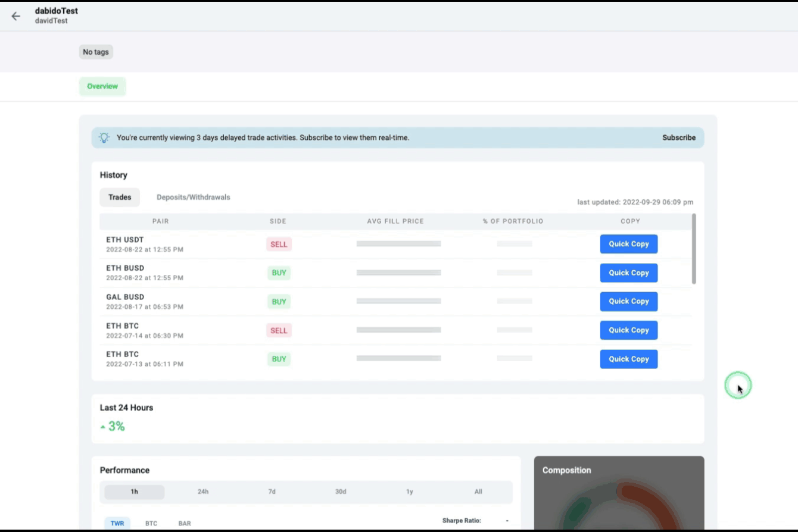Switch to the Deposits/Withdrawals tab
The width and height of the screenshot is (798, 532).
tap(194, 197)
